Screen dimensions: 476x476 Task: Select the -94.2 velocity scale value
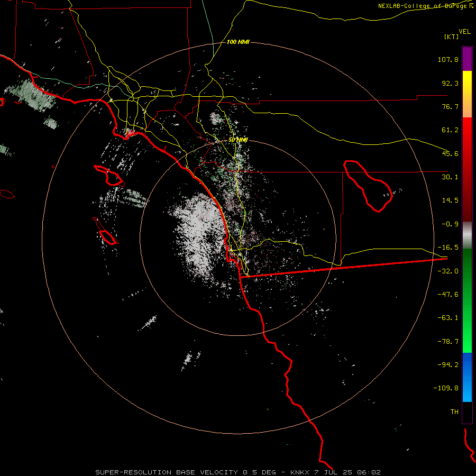[x=448, y=364]
